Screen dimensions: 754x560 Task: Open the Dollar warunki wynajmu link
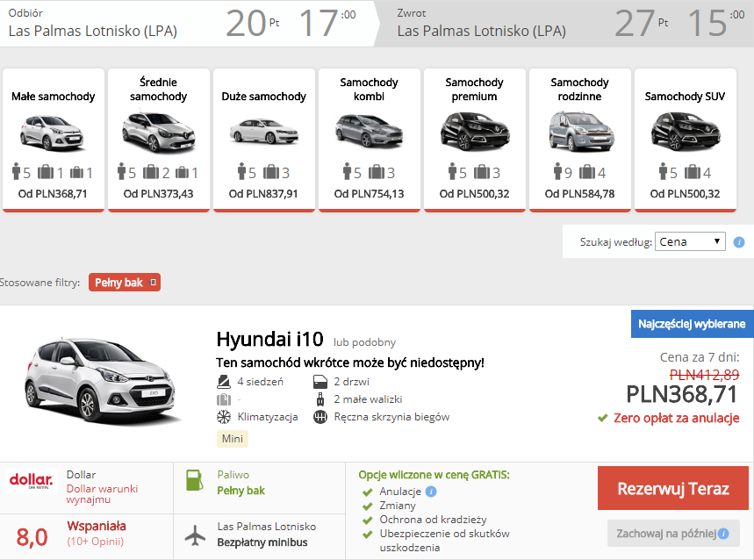[x=102, y=494]
